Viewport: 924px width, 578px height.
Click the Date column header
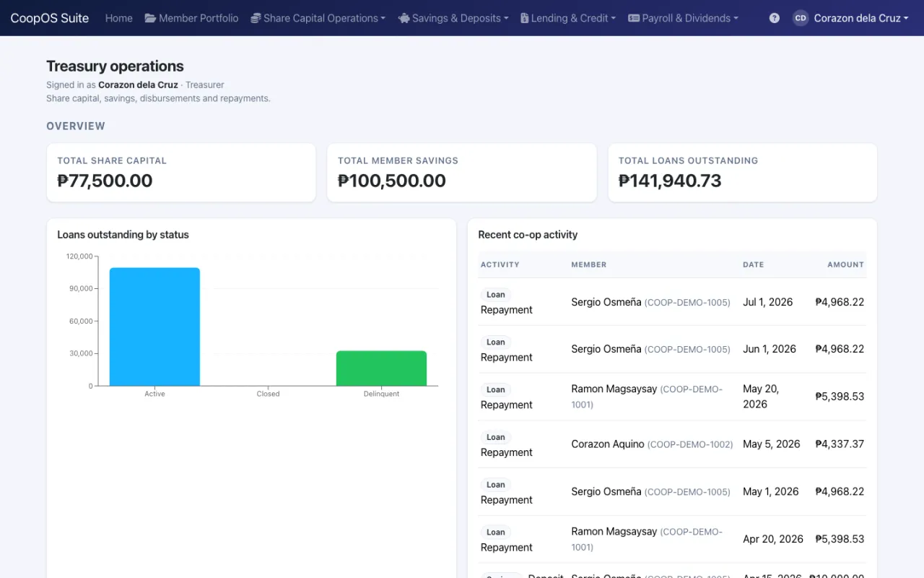click(x=753, y=264)
